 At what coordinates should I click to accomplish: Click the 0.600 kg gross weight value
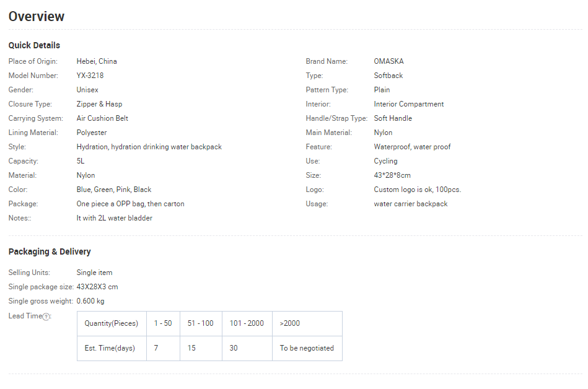tap(90, 301)
